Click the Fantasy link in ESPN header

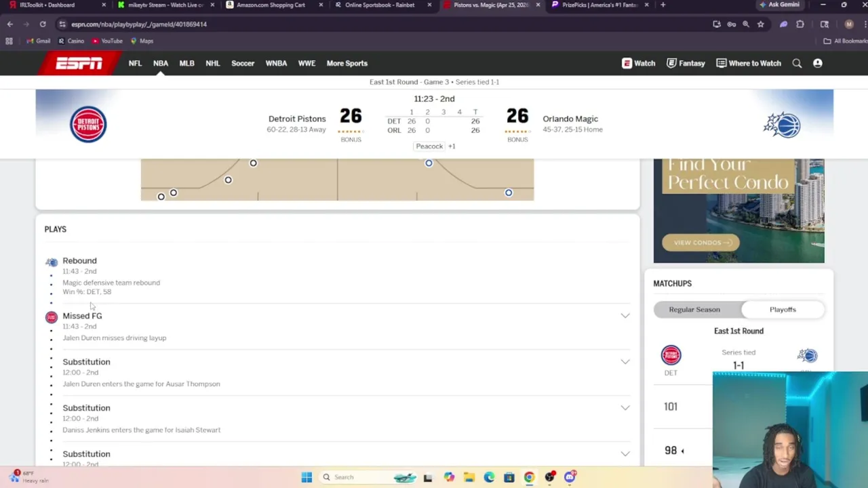coord(686,63)
